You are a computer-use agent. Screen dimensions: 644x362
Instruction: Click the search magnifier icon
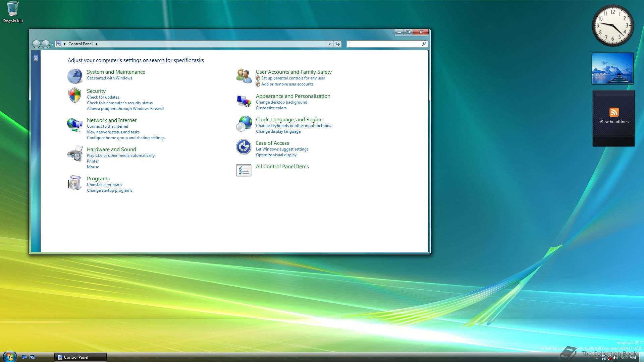[424, 44]
